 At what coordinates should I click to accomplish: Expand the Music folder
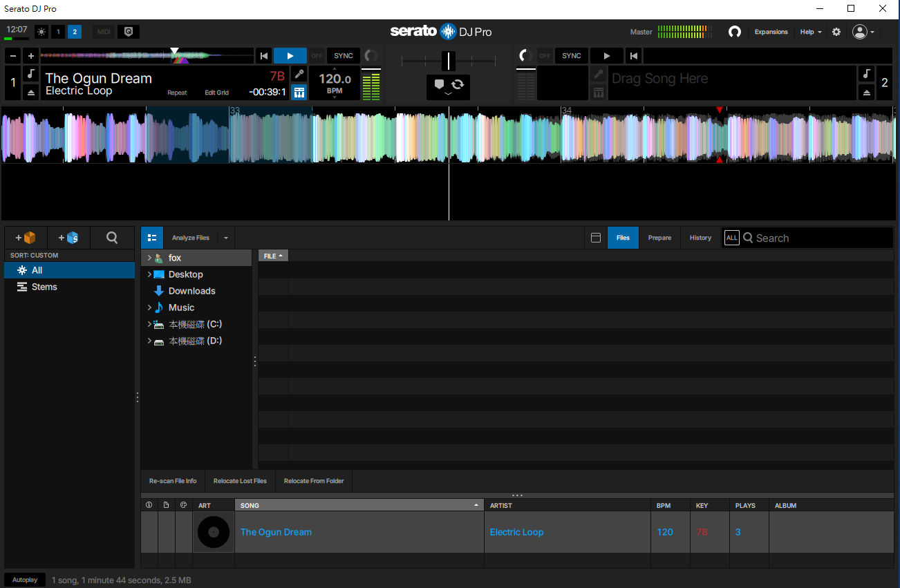pyautogui.click(x=149, y=307)
